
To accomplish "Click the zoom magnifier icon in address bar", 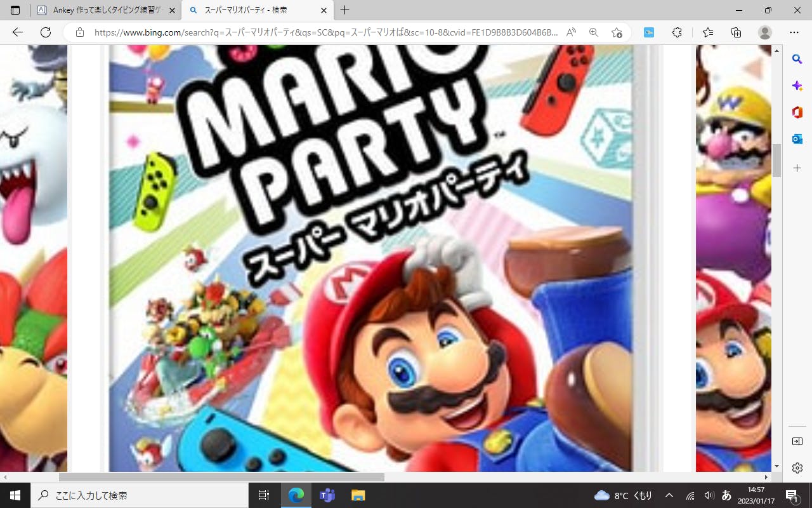I will 594,32.
